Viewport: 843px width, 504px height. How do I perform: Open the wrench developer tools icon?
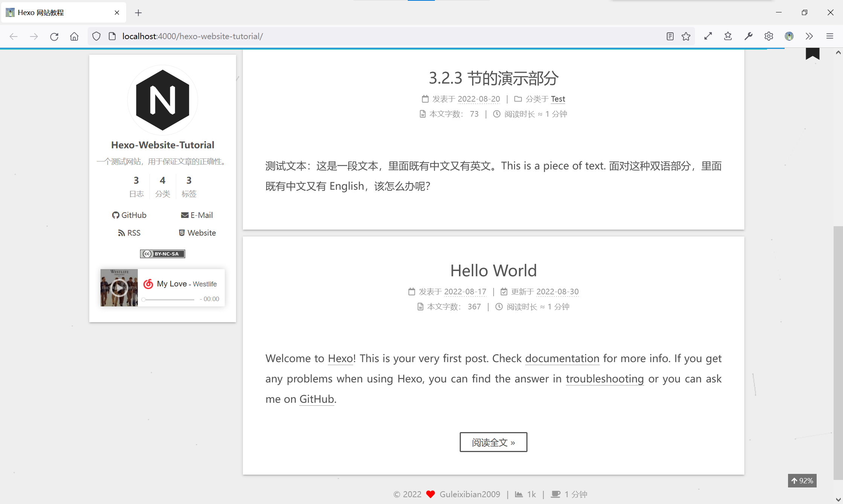click(748, 36)
